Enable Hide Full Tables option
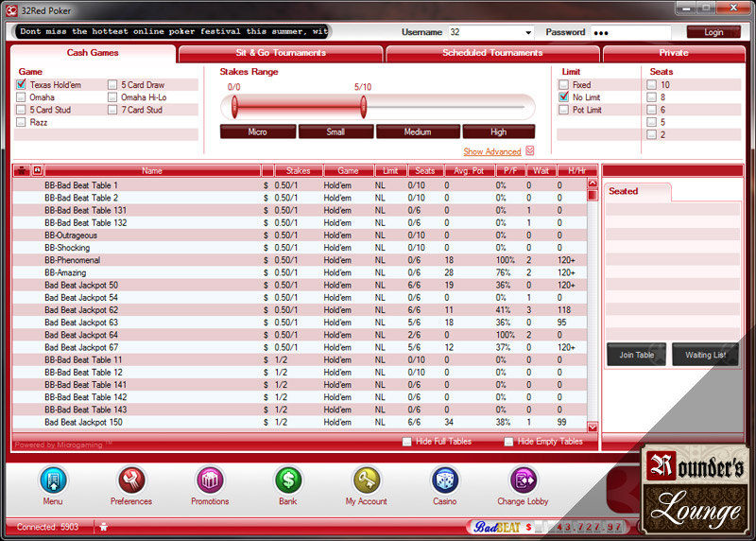This screenshot has width=756, height=541. click(407, 442)
